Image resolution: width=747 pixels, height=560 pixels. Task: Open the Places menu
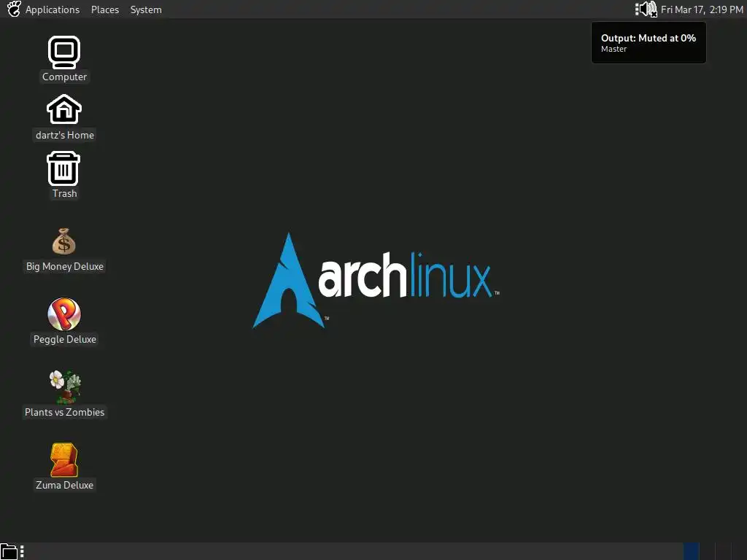pyautogui.click(x=105, y=9)
